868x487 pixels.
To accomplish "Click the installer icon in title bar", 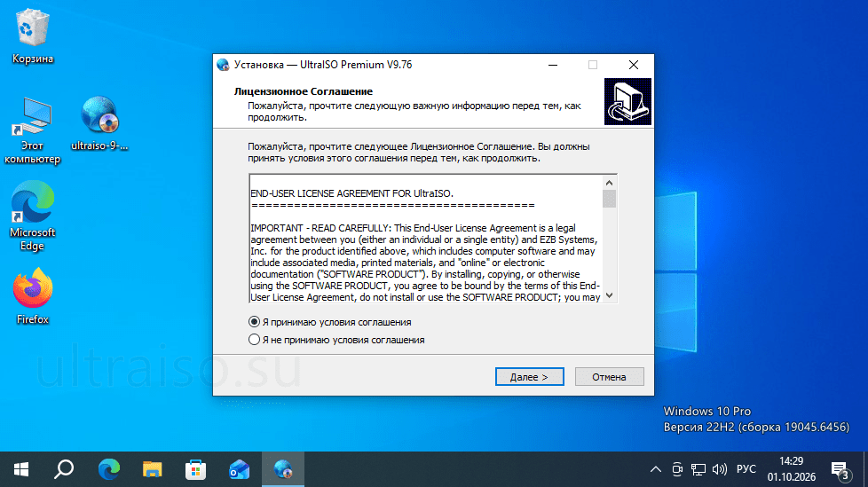I will coord(223,65).
